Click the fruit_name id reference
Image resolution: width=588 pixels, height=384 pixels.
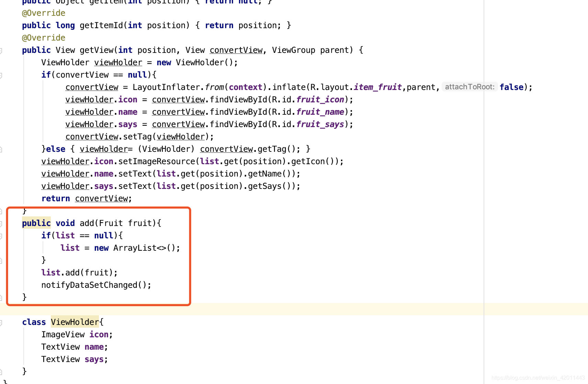tap(320, 112)
